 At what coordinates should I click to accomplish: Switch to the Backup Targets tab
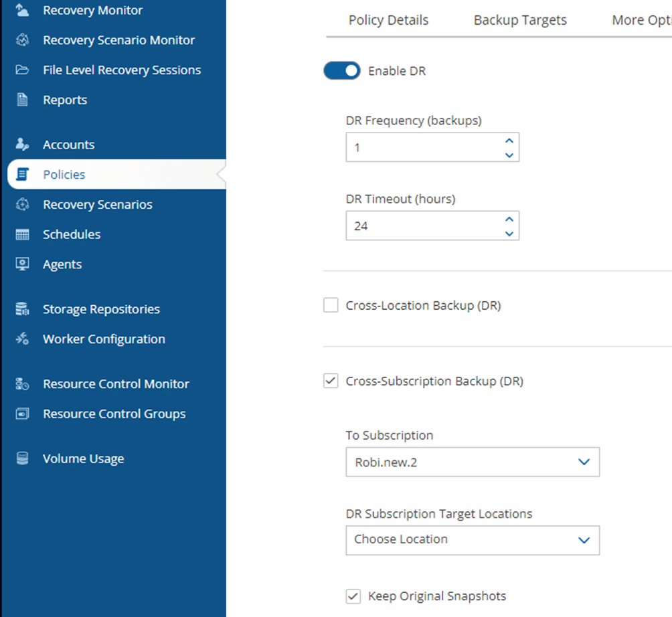pos(520,20)
